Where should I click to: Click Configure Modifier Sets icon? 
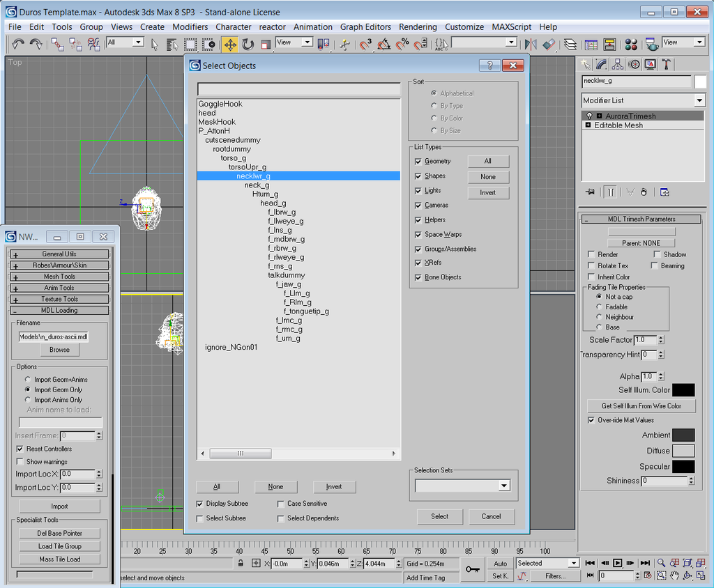pos(664,192)
